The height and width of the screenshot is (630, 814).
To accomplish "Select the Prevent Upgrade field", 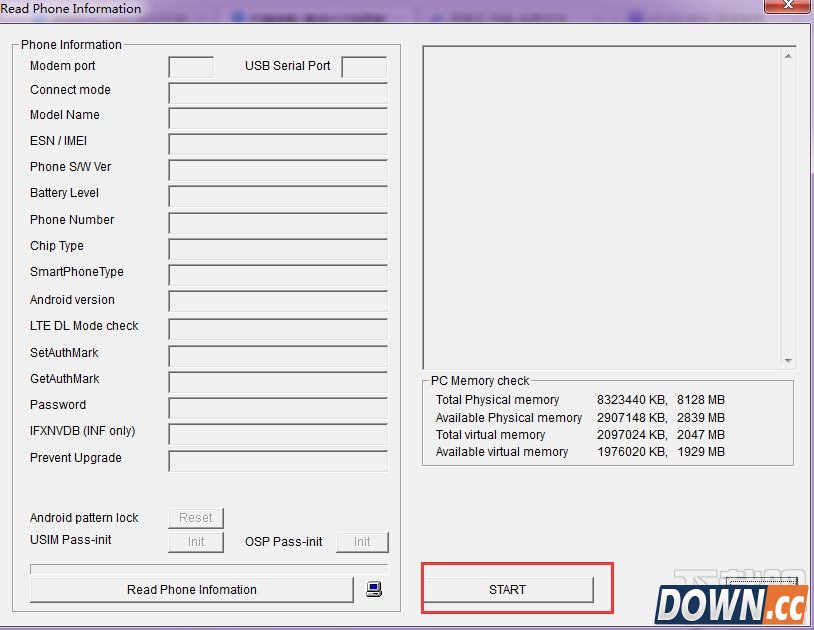I will pyautogui.click(x=278, y=461).
